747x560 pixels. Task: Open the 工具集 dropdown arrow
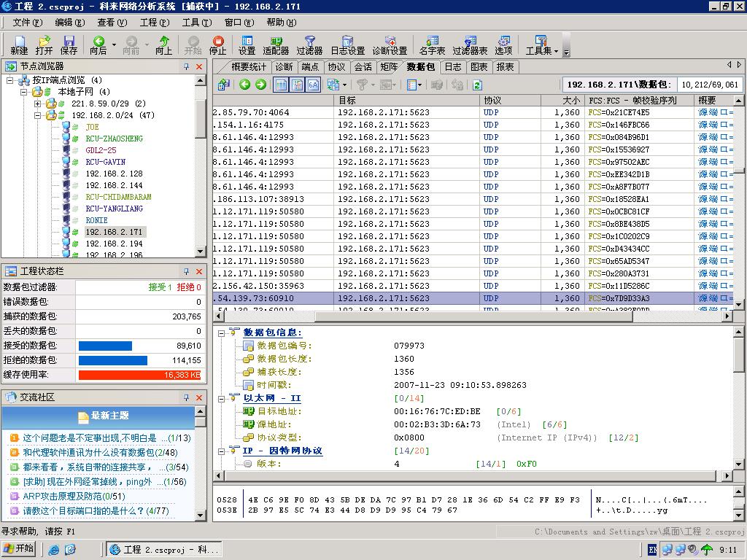click(x=556, y=51)
